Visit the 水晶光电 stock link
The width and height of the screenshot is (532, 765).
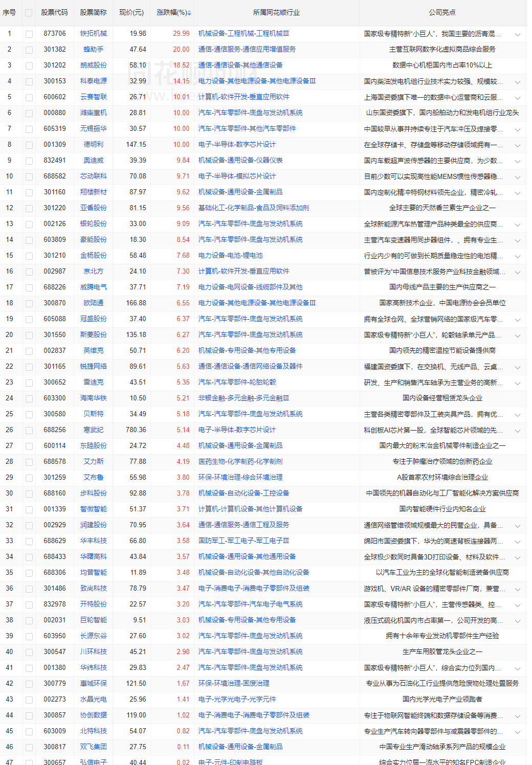pyautogui.click(x=94, y=700)
